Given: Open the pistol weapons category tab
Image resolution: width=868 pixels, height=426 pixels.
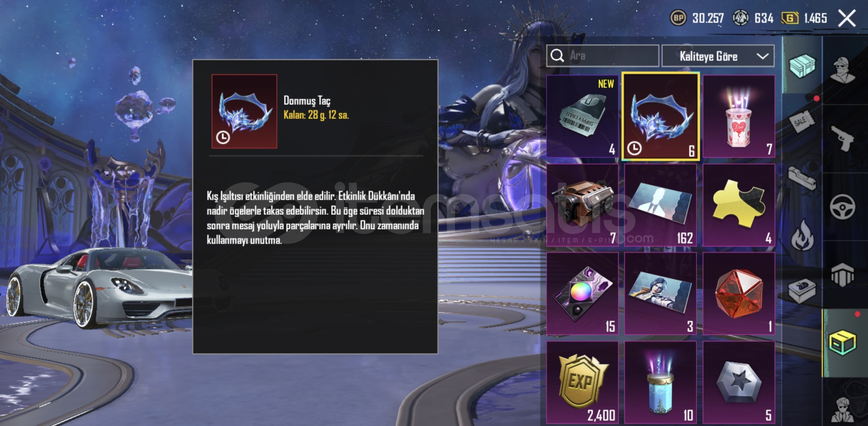Looking at the screenshot, I should click(x=842, y=139).
